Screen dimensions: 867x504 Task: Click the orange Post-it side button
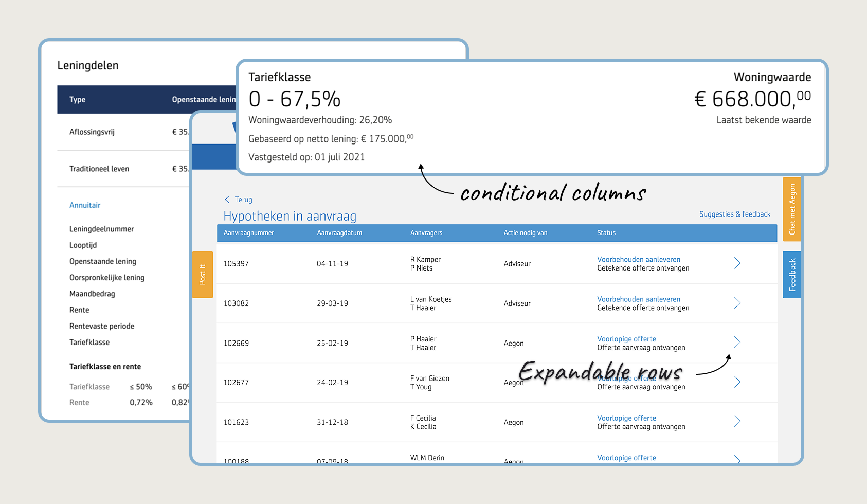point(203,275)
